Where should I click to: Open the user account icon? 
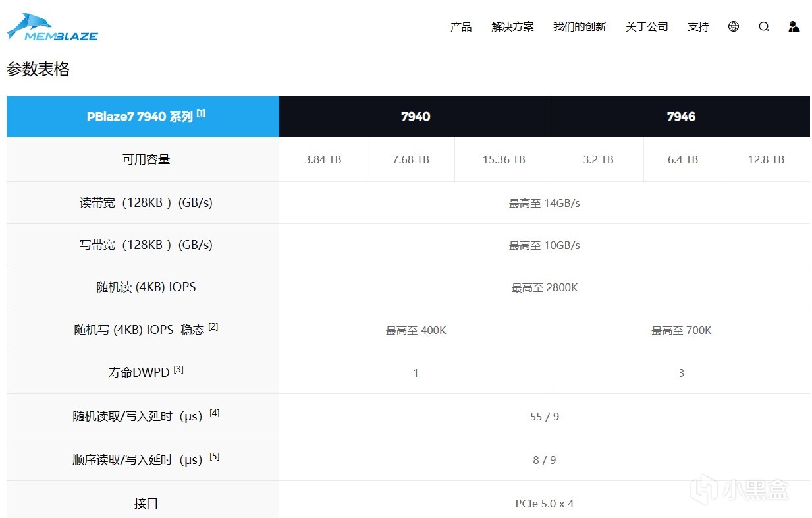(794, 27)
